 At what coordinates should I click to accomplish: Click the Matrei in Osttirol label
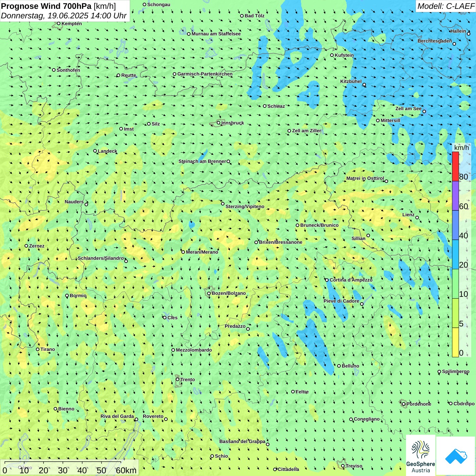coord(365,178)
